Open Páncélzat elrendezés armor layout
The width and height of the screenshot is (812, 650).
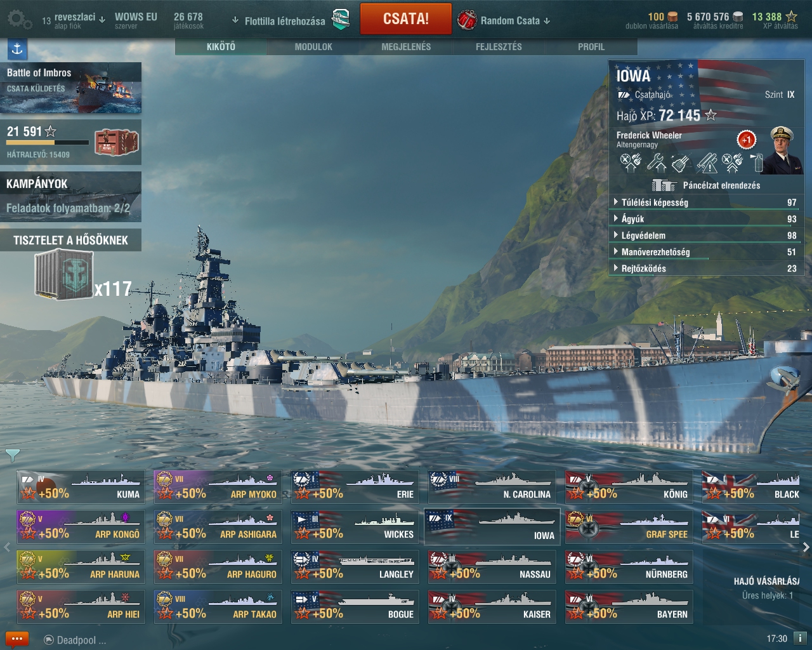coord(706,185)
